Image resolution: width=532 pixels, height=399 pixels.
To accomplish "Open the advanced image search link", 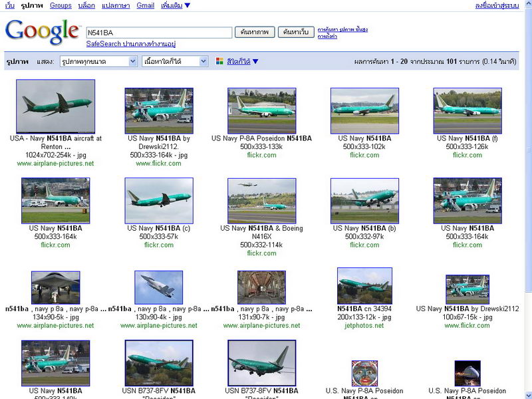I will (342, 29).
